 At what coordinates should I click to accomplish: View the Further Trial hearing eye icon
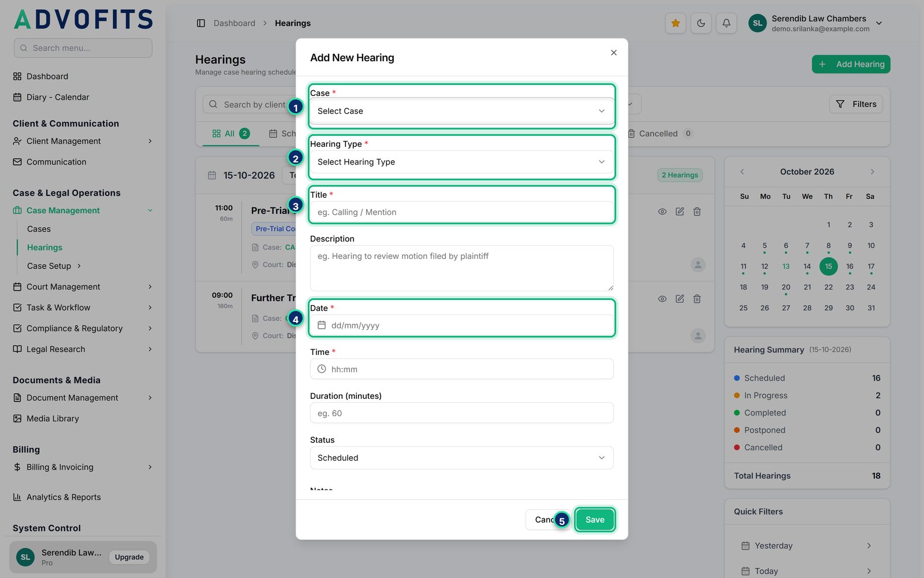coord(662,299)
